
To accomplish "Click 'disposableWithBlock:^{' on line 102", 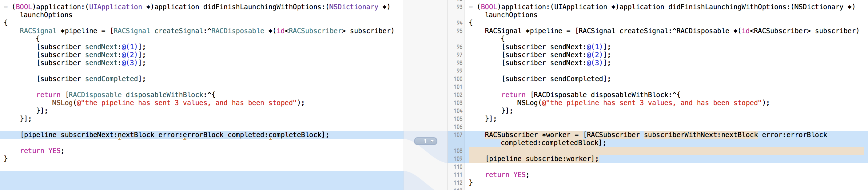I will (x=635, y=95).
